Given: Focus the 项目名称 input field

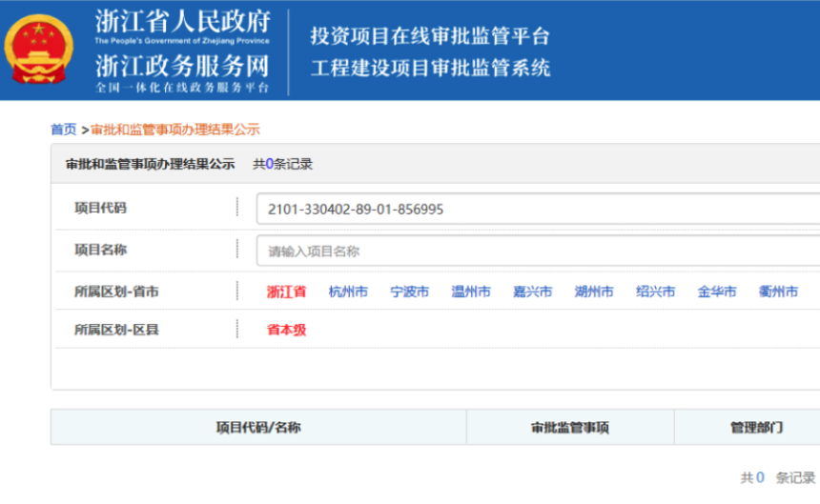Looking at the screenshot, I should 538,252.
